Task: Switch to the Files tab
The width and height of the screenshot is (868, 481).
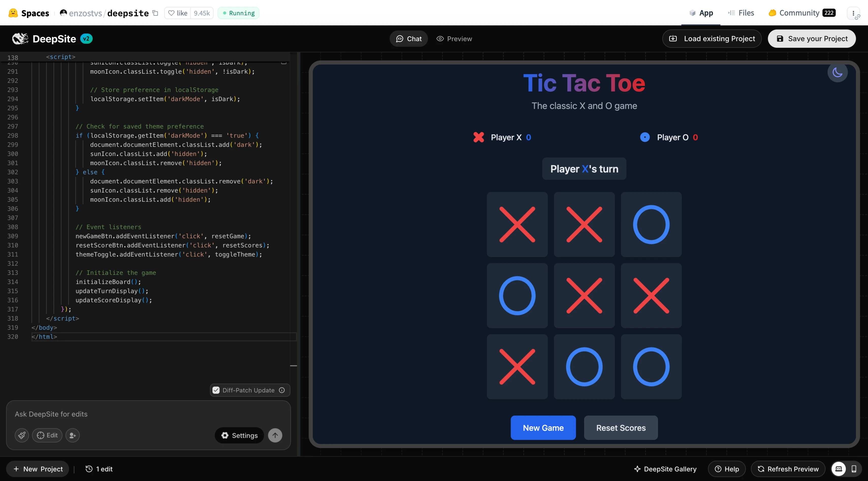Action: tap(741, 13)
